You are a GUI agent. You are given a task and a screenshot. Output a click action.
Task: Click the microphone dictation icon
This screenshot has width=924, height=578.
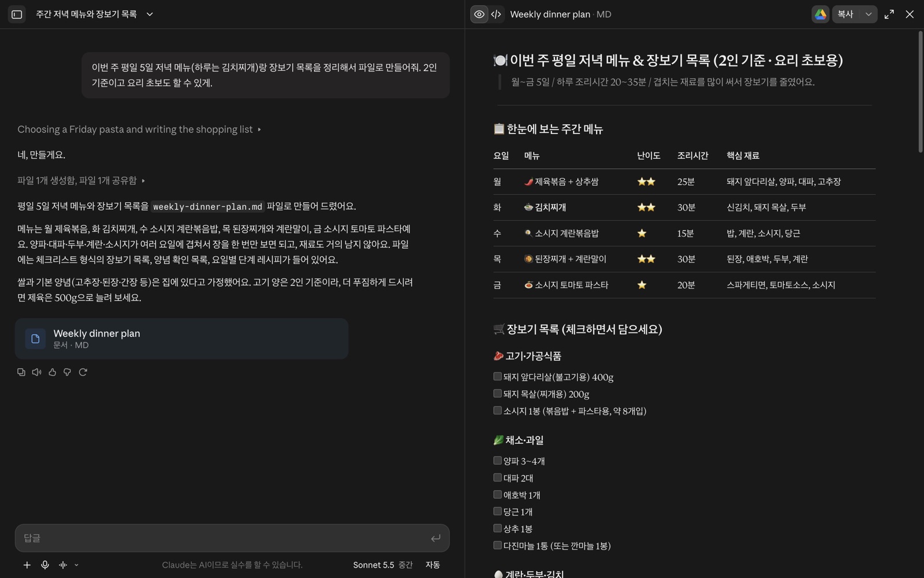pyautogui.click(x=45, y=565)
